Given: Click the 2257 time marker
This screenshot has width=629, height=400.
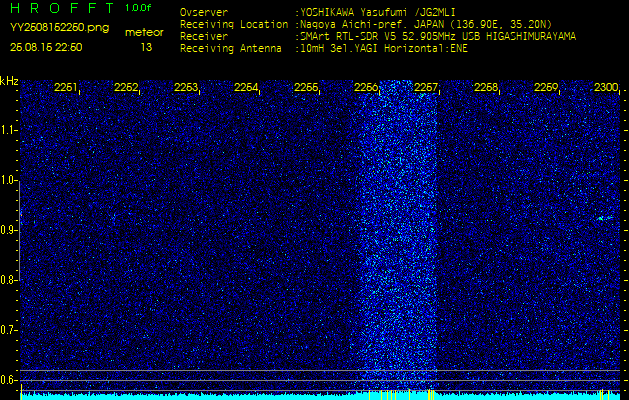Looking at the screenshot, I should click(x=426, y=87).
